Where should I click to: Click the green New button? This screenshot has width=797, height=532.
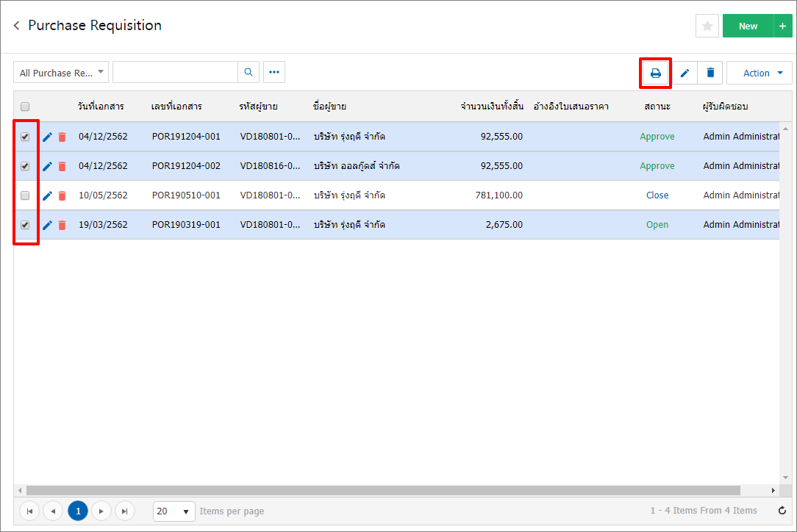pyautogui.click(x=748, y=26)
